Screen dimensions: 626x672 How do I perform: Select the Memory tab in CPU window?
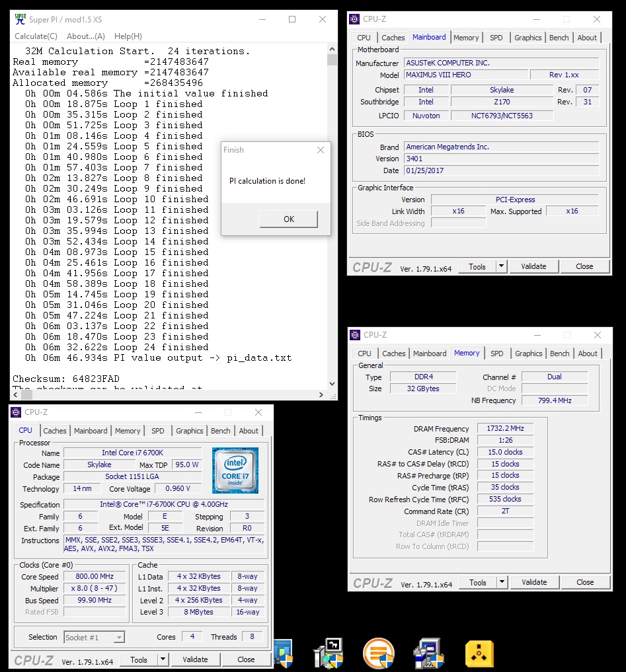click(x=128, y=431)
